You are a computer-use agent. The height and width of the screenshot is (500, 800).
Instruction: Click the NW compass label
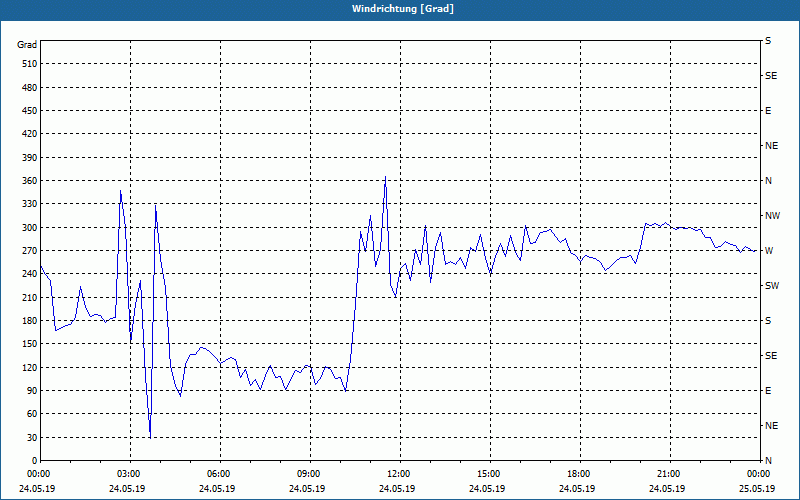coord(772,216)
